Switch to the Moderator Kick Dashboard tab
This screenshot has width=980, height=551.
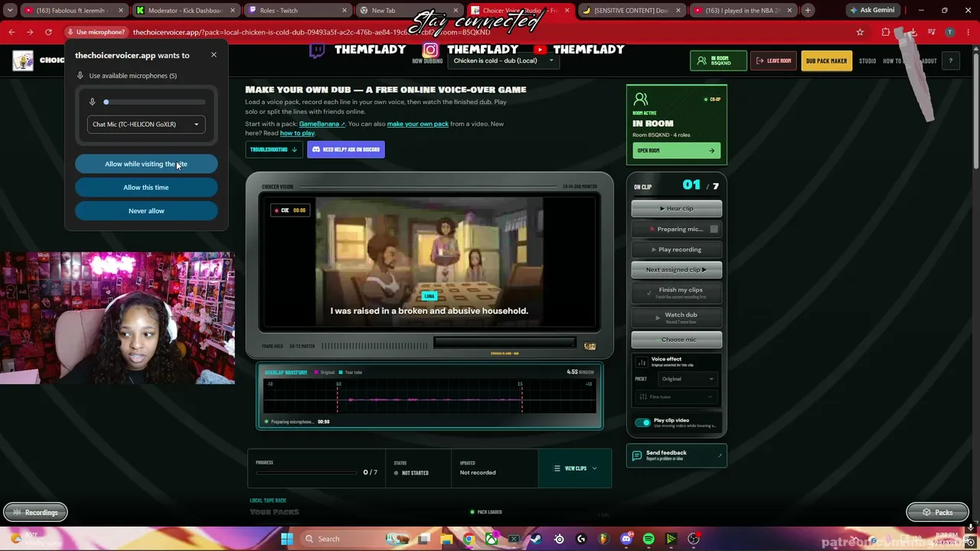(186, 10)
